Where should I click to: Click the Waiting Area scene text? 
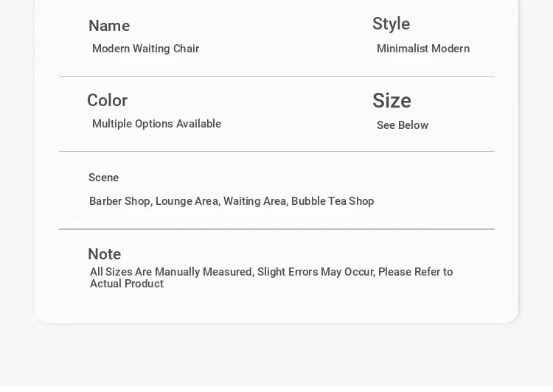[254, 201]
